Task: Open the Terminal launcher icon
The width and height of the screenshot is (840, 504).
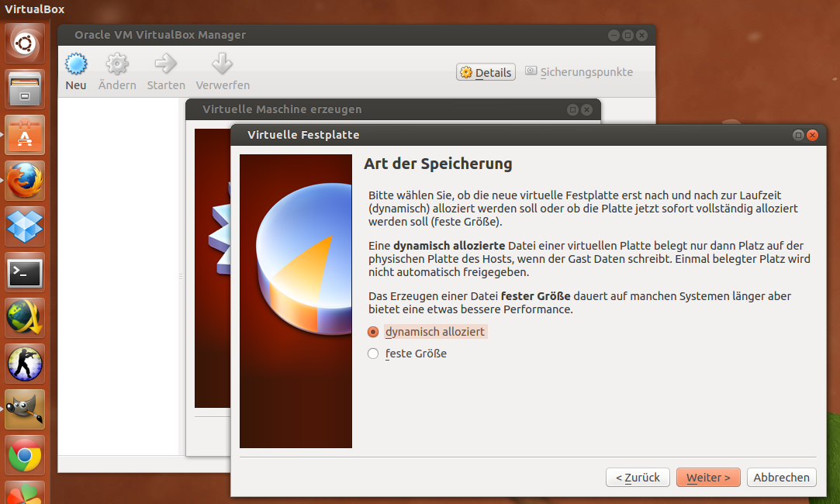Action: 25,272
